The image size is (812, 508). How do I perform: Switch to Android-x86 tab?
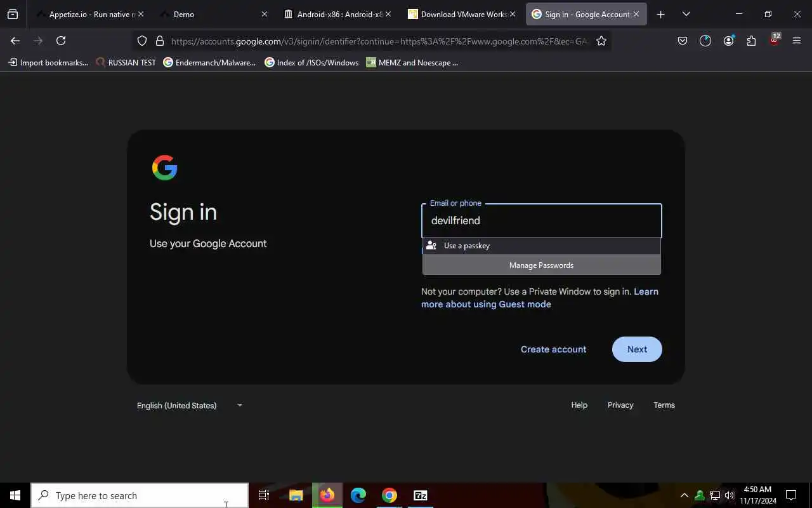[x=337, y=14]
